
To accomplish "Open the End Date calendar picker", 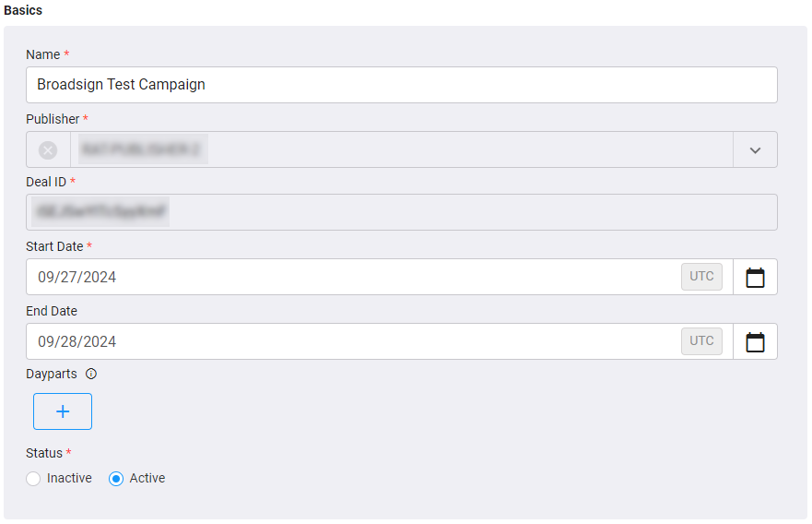I will [x=755, y=341].
